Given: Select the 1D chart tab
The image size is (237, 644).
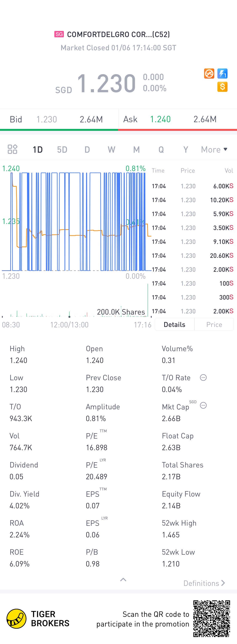Looking at the screenshot, I should coord(37,150).
